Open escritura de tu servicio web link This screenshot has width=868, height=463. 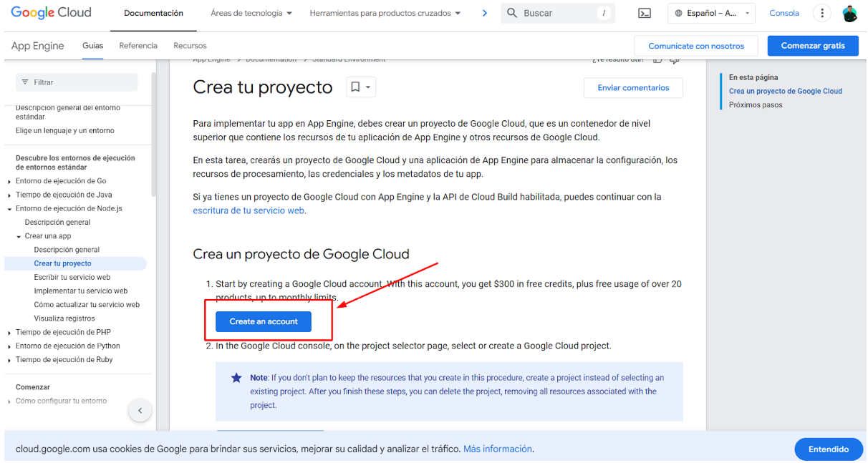[x=249, y=210]
